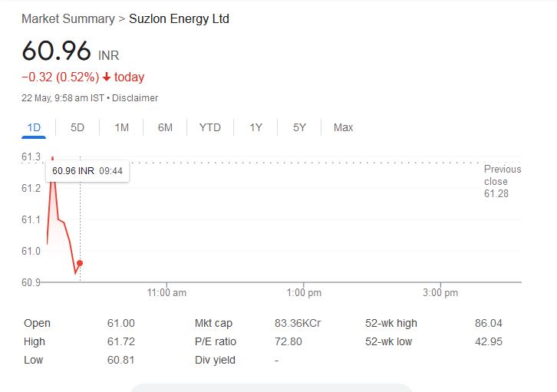Click the Low value 60.81
The height and width of the screenshot is (392, 557).
120,361
